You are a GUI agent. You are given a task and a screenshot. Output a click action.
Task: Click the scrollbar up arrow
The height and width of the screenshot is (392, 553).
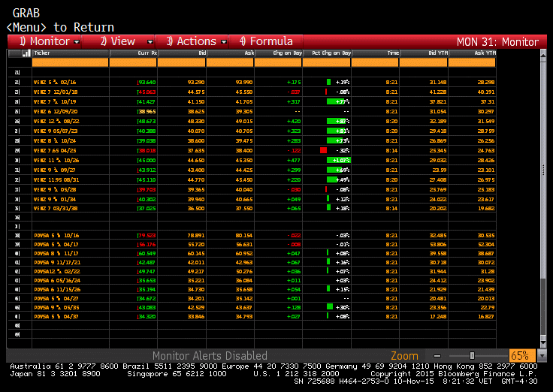pyautogui.click(x=543, y=55)
